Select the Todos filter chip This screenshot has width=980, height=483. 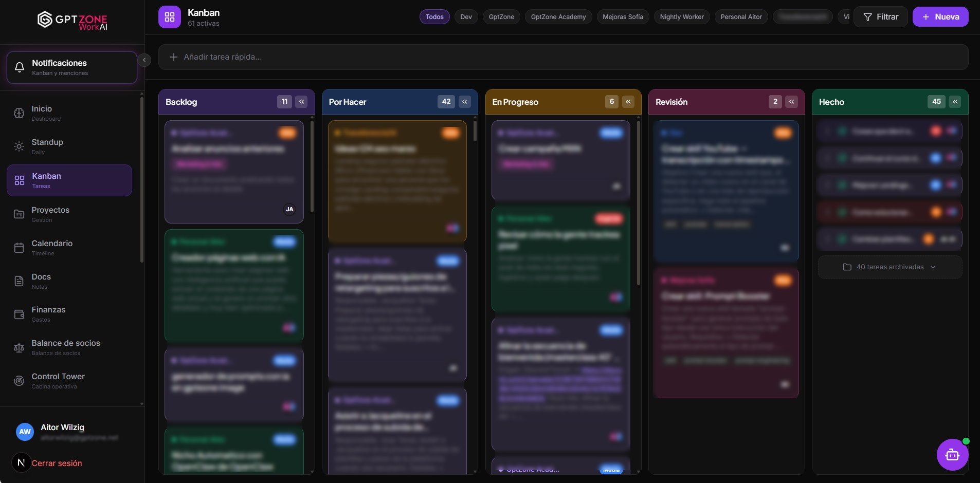(x=434, y=17)
